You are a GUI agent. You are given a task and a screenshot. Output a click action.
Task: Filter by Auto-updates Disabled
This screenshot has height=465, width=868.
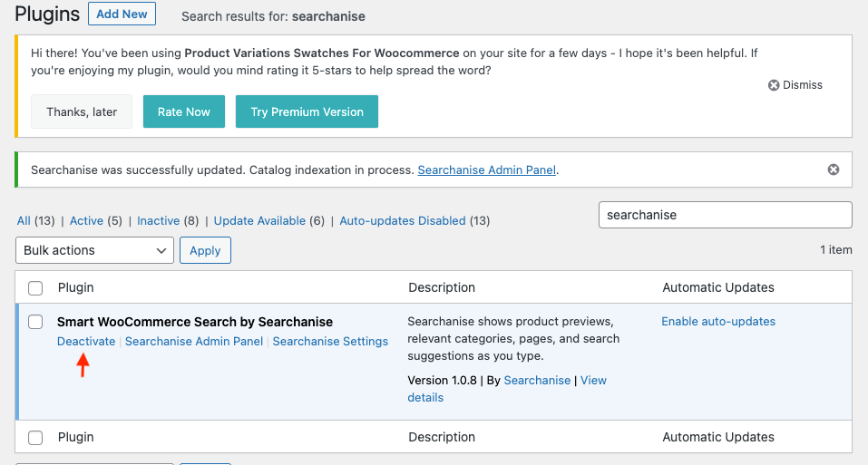[x=403, y=220]
